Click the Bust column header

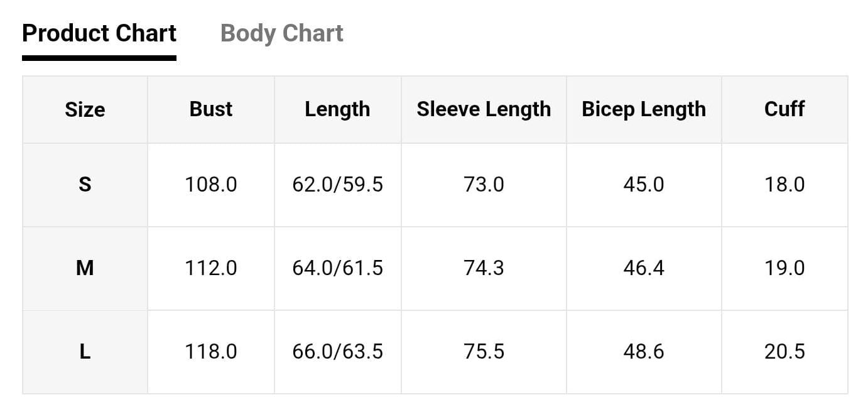coord(211,109)
